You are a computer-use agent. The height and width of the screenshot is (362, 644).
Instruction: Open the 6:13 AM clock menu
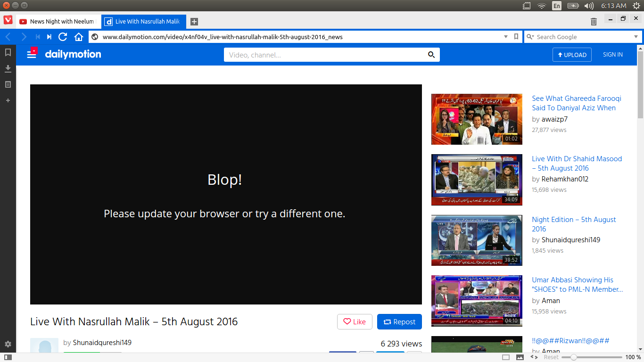click(x=614, y=6)
